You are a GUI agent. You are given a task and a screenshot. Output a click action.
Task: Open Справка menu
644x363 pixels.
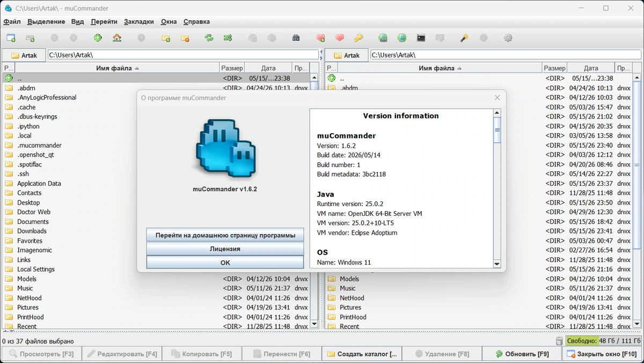[196, 21]
